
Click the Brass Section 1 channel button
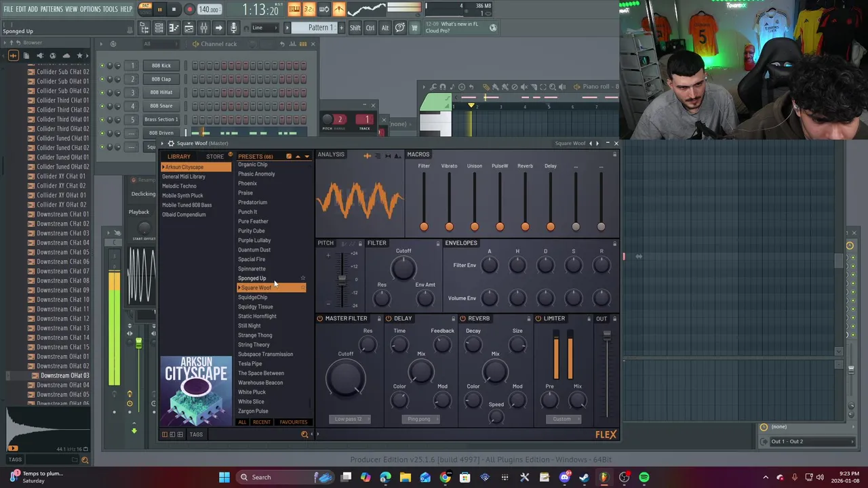[161, 119]
